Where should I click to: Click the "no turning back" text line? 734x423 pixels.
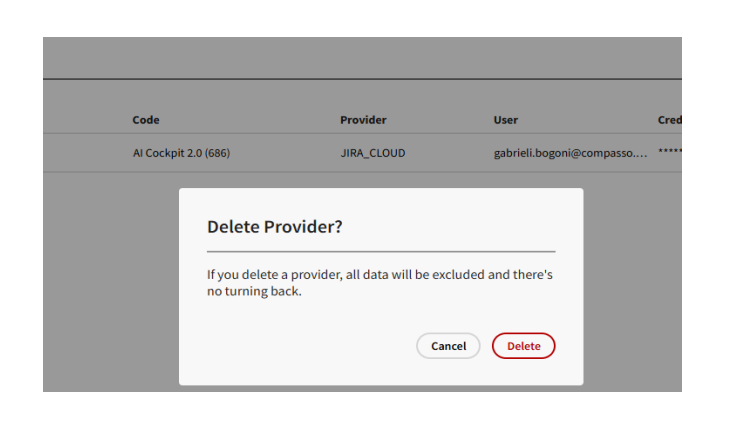[254, 293]
